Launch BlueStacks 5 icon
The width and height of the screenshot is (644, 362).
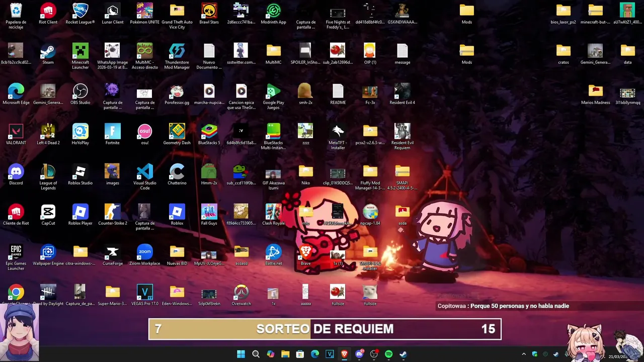[209, 134]
